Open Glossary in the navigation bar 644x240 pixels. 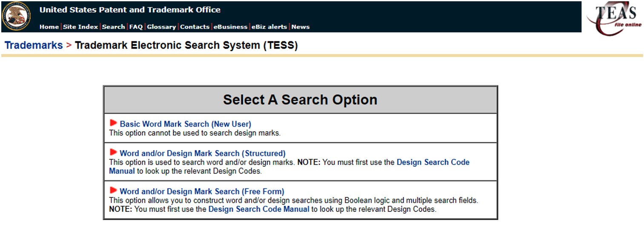pyautogui.click(x=161, y=27)
